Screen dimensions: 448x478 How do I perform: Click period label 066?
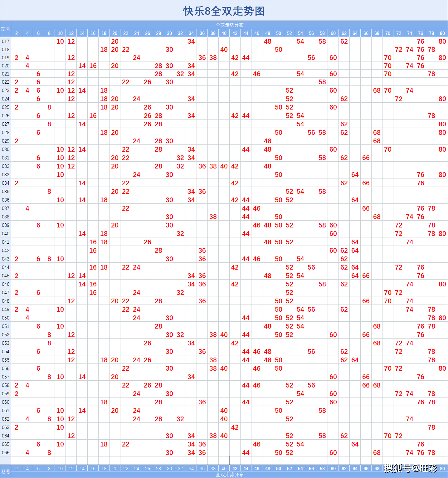point(6,453)
